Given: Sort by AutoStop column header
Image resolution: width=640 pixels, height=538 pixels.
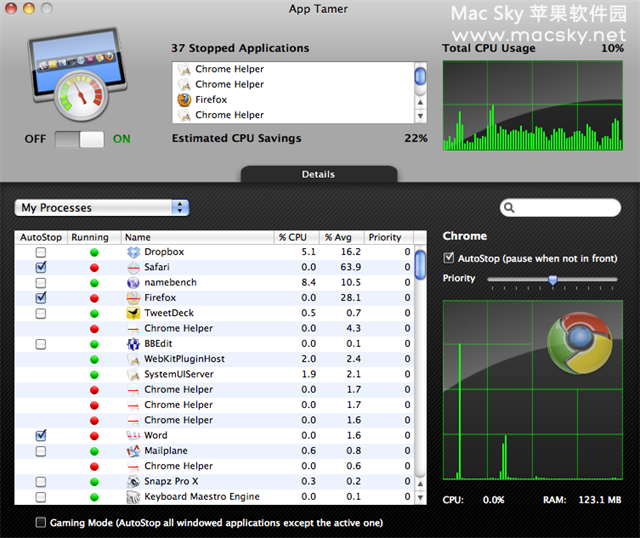Looking at the screenshot, I should pos(41,238).
